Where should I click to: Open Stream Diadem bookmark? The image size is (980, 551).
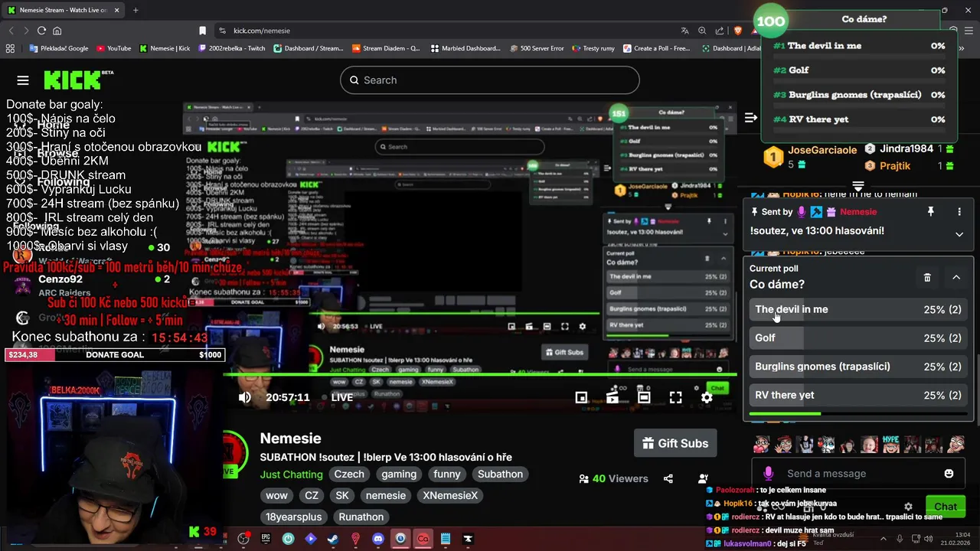[386, 48]
